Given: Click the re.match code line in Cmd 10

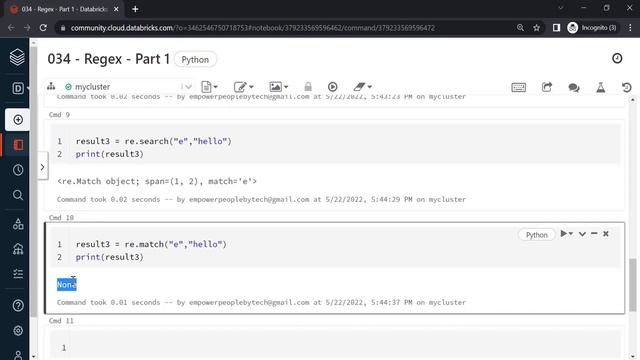Looking at the screenshot, I should 151,244.
